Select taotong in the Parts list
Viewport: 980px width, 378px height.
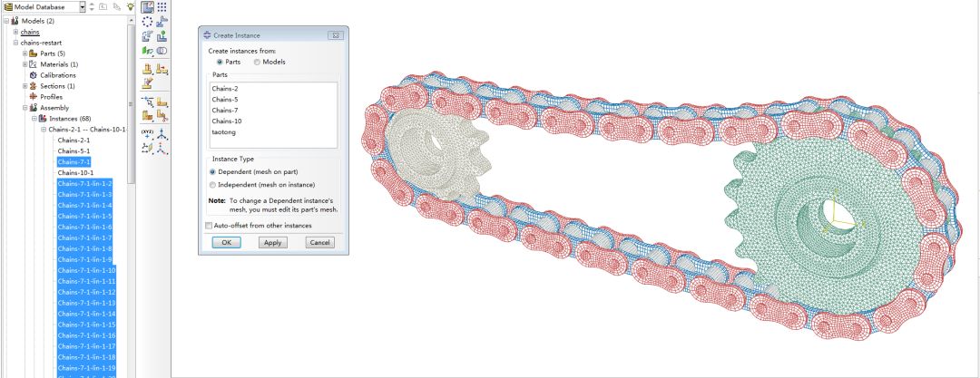223,131
